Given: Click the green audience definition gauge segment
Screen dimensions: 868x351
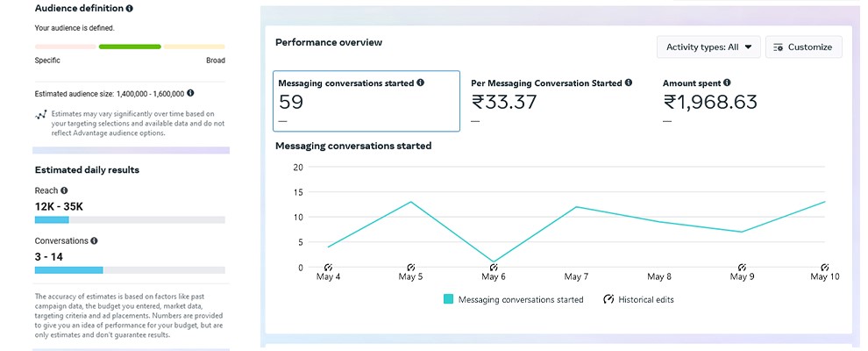Looking at the screenshot, I should pyautogui.click(x=130, y=47).
